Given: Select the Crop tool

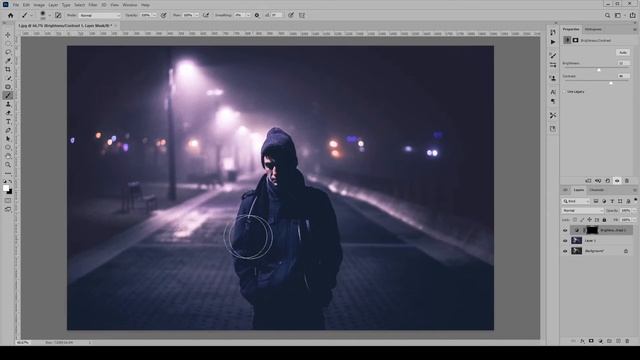Looking at the screenshot, I should pyautogui.click(x=8, y=69).
